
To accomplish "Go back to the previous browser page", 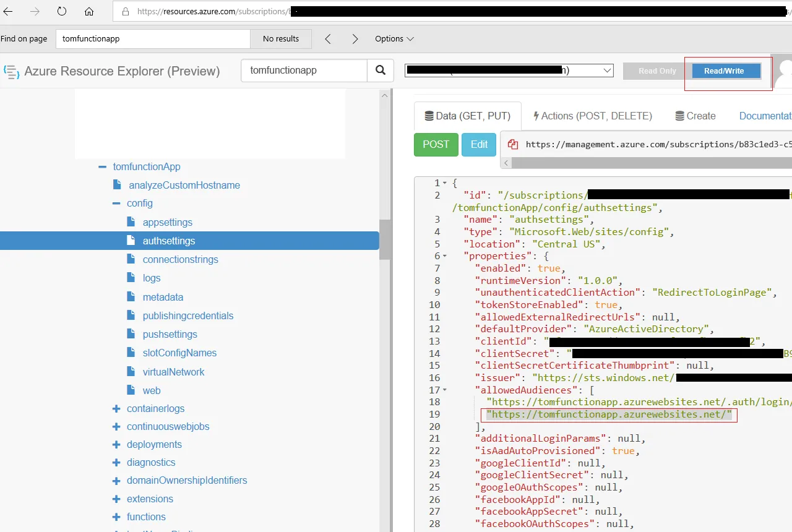I will click(x=8, y=11).
